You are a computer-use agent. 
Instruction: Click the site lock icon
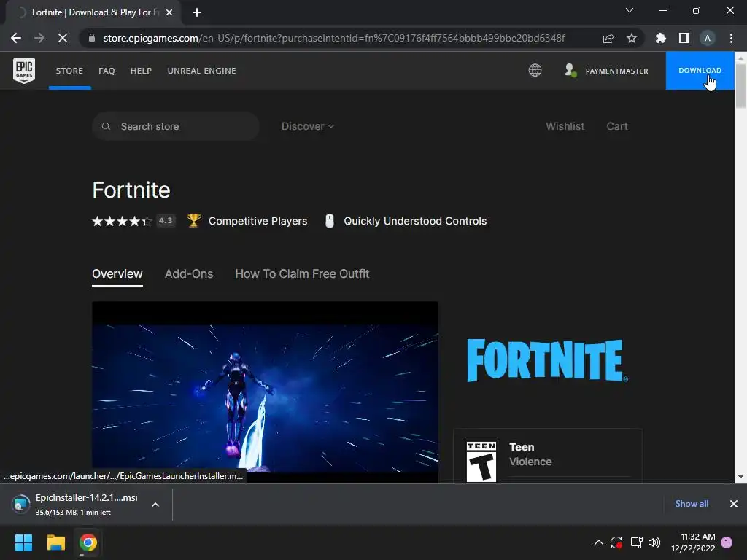point(92,38)
